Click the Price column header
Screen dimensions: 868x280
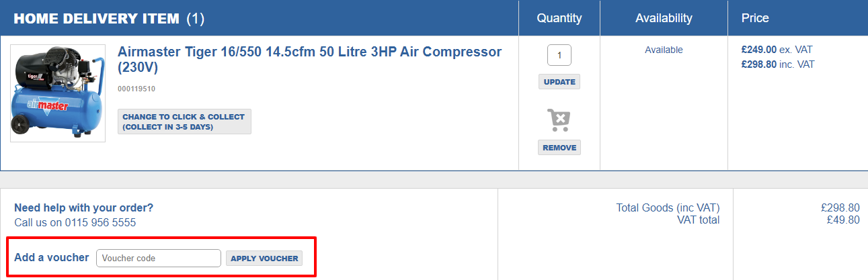755,18
